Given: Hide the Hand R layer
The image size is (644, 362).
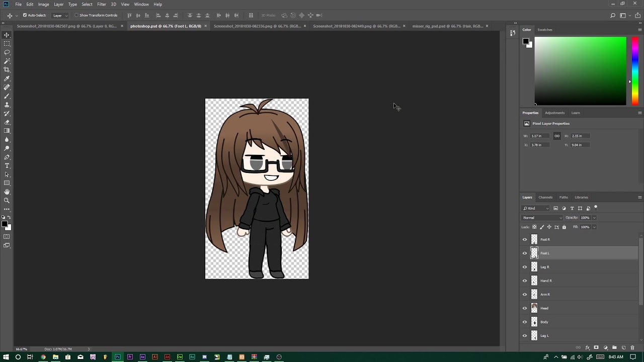Looking at the screenshot, I should pyautogui.click(x=525, y=281).
